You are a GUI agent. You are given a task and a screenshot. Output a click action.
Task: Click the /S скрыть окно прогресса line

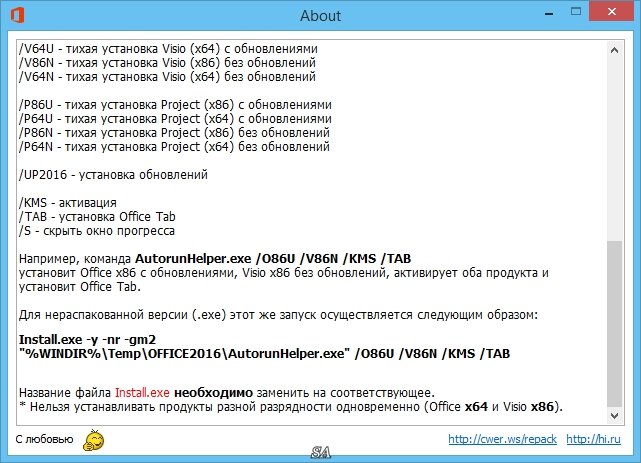(x=97, y=230)
